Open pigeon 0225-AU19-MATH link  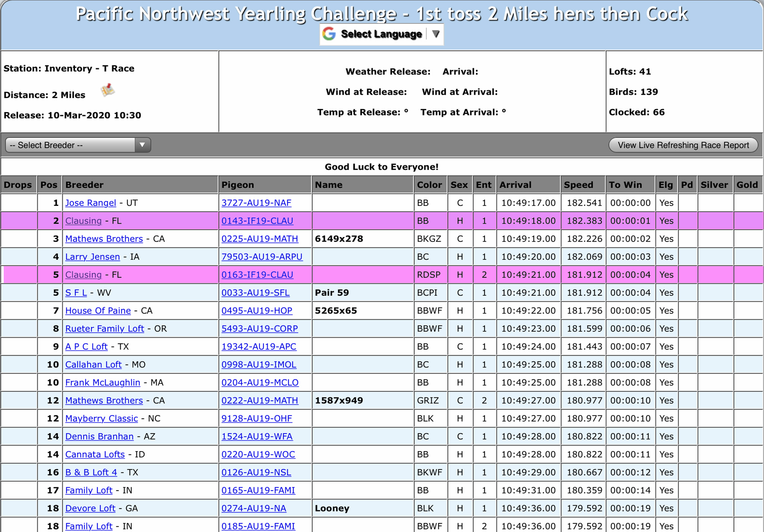260,239
